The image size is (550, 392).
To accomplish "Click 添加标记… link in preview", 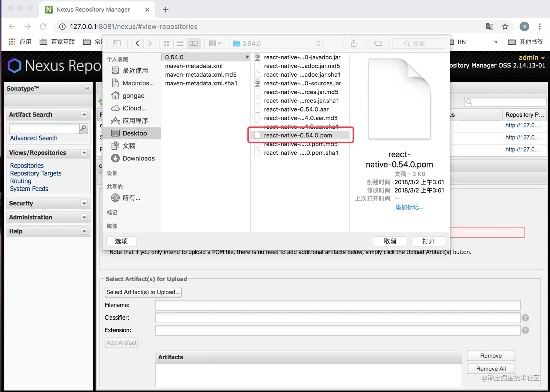I will [x=409, y=207].
